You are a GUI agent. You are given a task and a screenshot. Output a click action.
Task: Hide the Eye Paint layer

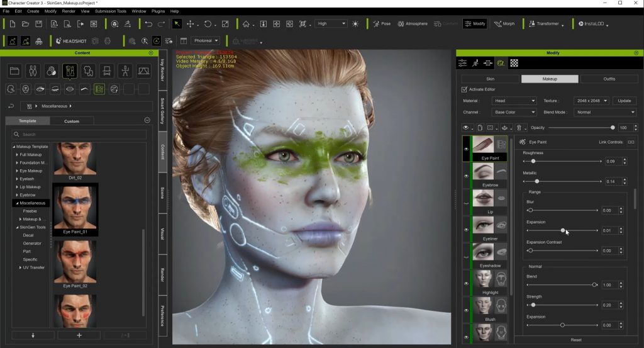click(467, 149)
